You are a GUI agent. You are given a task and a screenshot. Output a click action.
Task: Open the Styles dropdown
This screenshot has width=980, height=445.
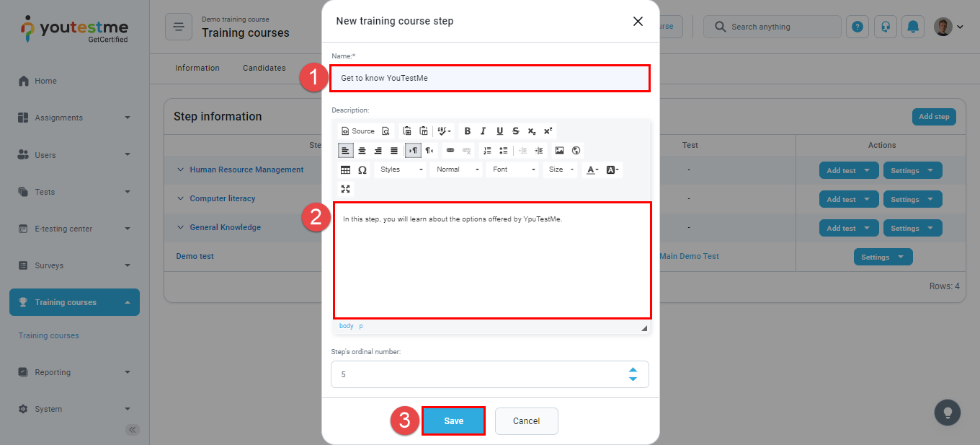click(401, 169)
